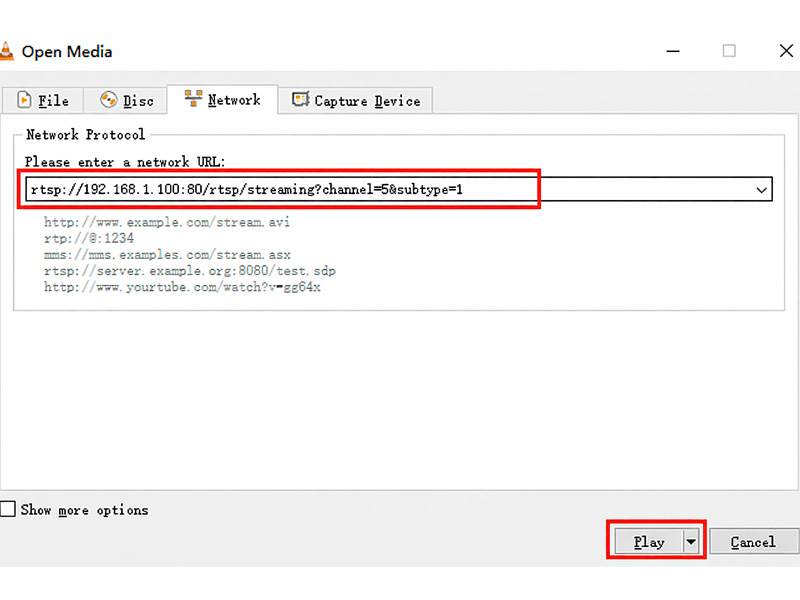Enable the Show more options checkbox
Viewport: 800px width, 600px height.
9,510
